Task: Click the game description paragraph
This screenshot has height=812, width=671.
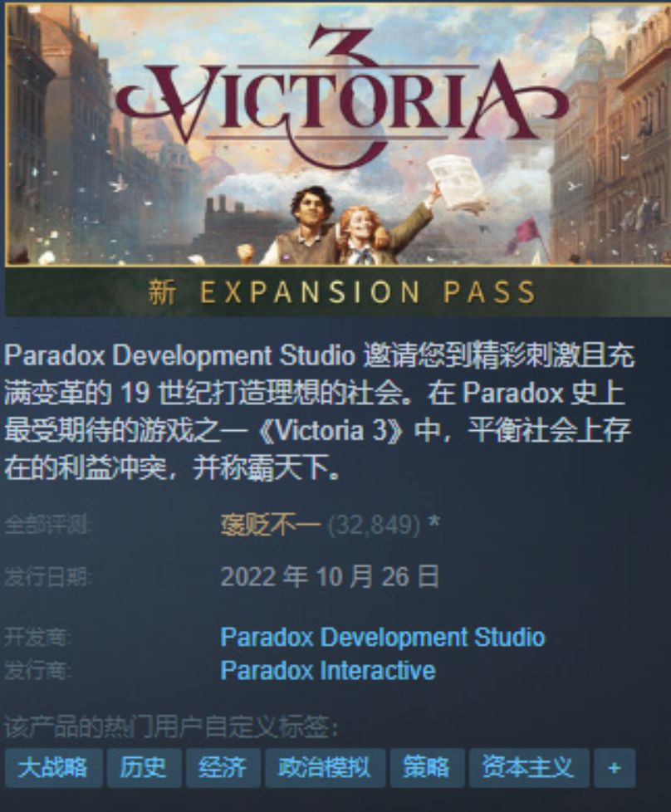Action: click(319, 412)
